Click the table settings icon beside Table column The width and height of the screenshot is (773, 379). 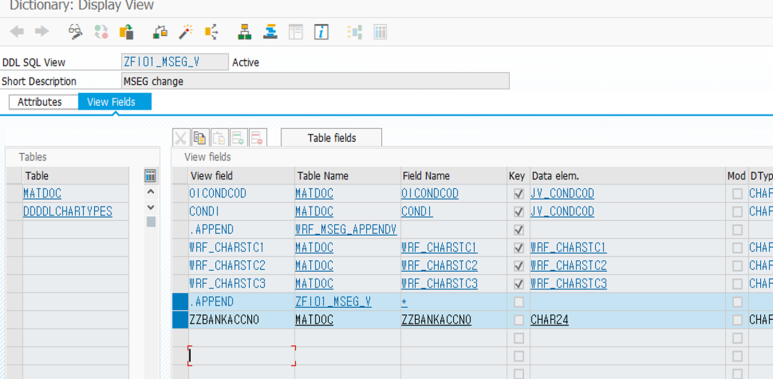150,175
